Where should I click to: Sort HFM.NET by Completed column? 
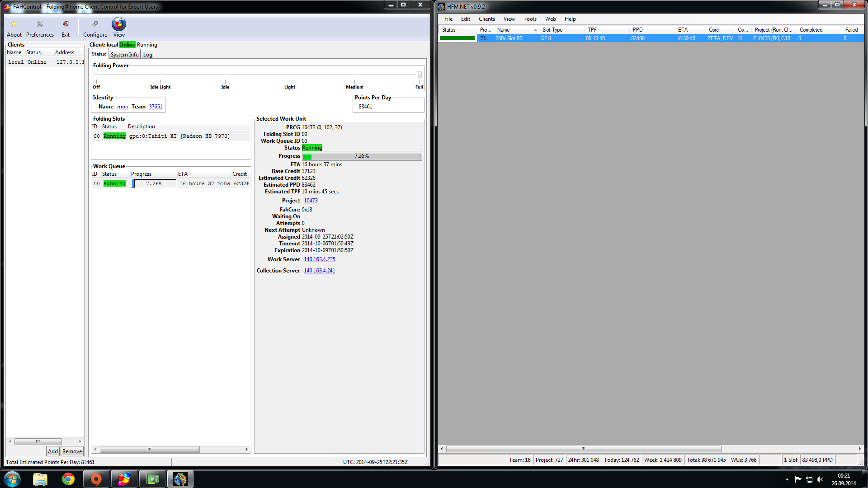click(x=820, y=30)
